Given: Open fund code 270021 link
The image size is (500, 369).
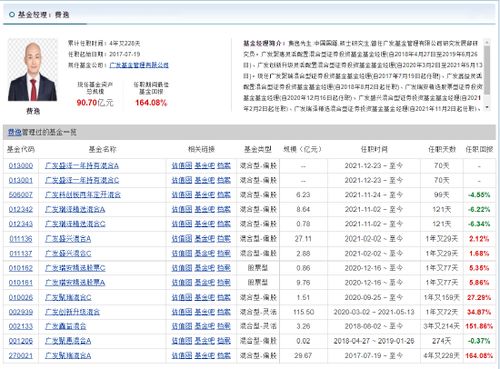Looking at the screenshot, I should [21, 356].
